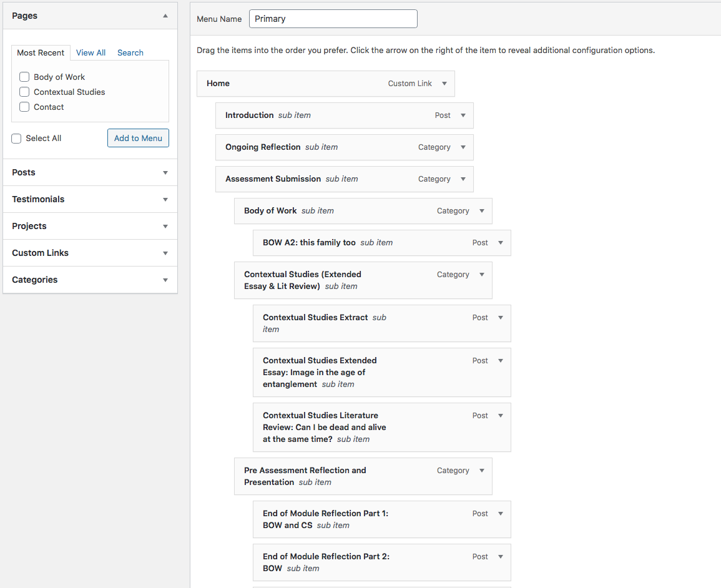The width and height of the screenshot is (721, 588).
Task: Expand the Posts panel
Action: click(90, 172)
